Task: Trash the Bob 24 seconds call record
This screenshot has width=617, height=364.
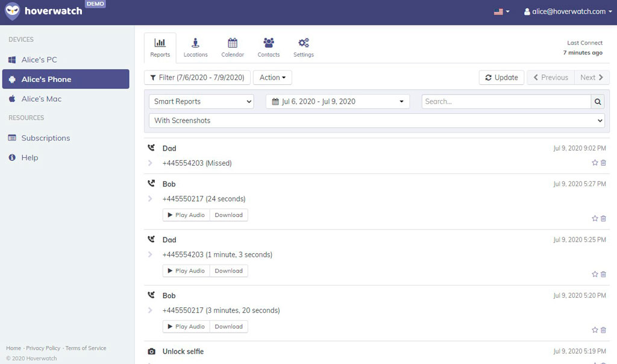Action: 603,218
